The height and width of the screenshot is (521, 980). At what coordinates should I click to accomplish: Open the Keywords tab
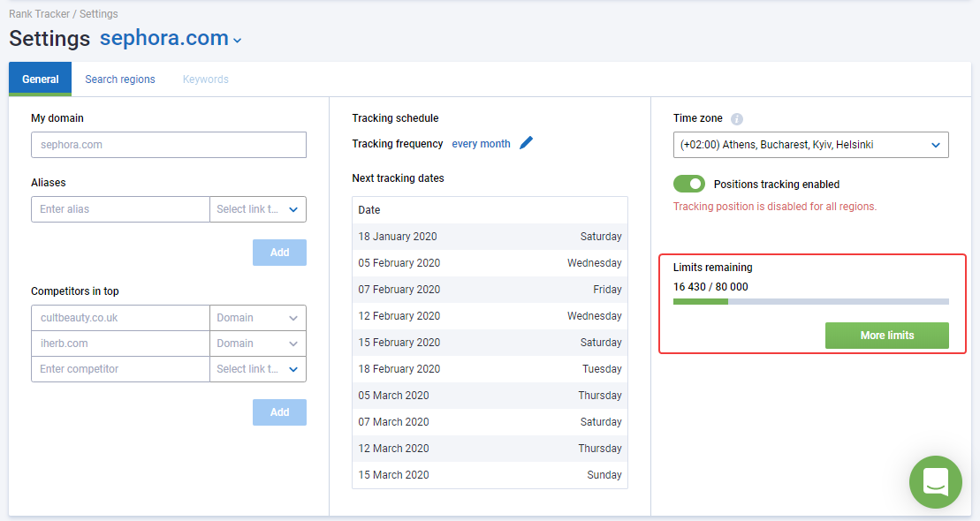[x=206, y=79]
